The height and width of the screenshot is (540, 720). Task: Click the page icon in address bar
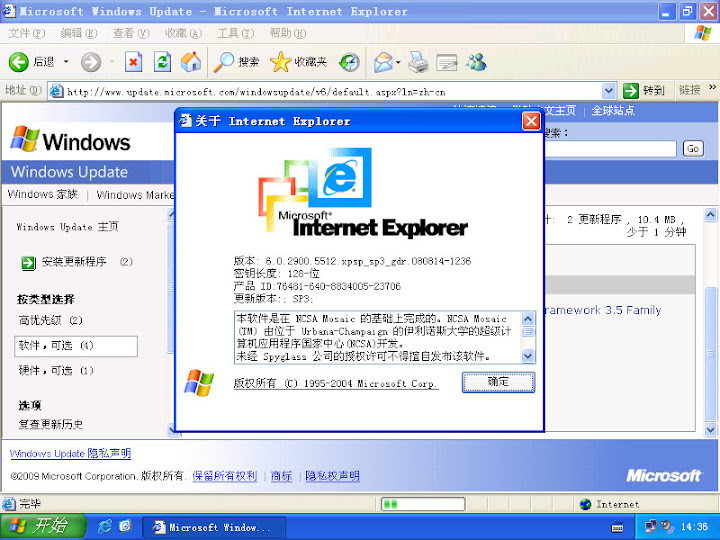56,91
